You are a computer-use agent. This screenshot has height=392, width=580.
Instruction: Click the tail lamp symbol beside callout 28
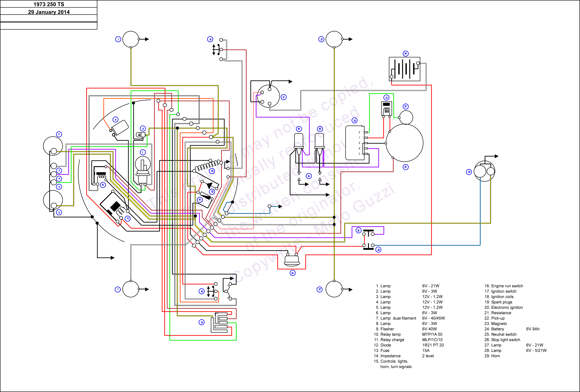click(x=484, y=171)
